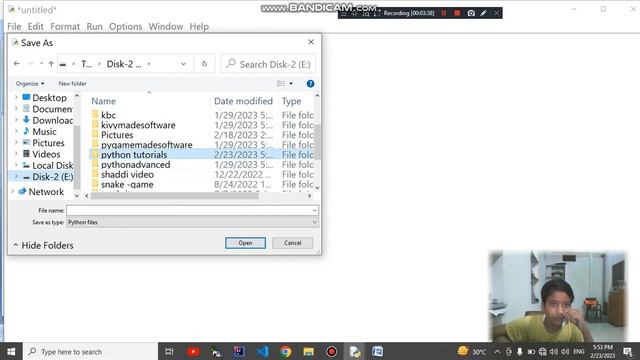Click horizontal scrollbar of file list
Image resolution: width=640 pixels, height=360 pixels.
(175, 196)
